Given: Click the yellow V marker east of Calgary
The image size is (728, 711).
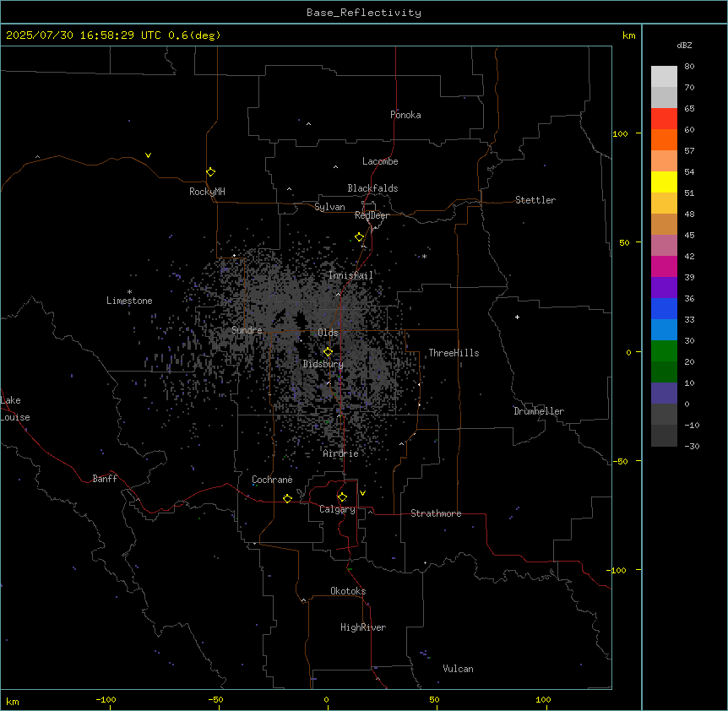Looking at the screenshot, I should (x=362, y=493).
